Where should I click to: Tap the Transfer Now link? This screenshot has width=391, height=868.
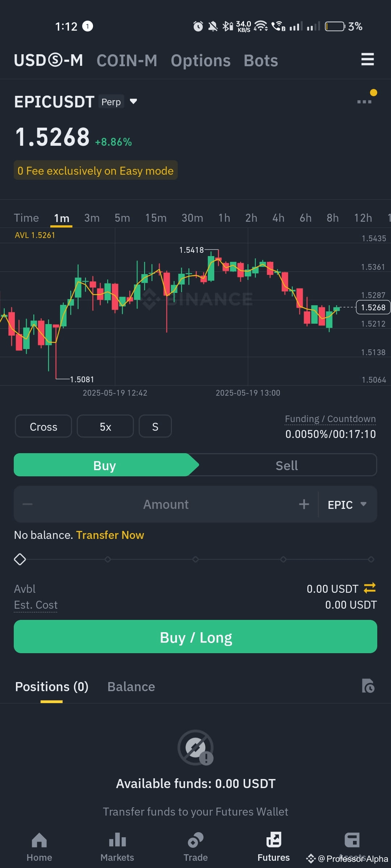[x=110, y=535]
